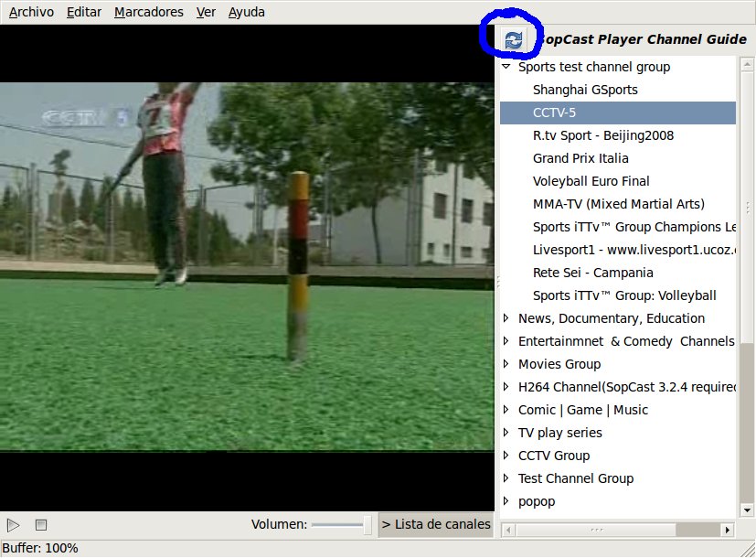Select the Shanghai GSports channel
This screenshot has height=558, width=756.
[618, 90]
